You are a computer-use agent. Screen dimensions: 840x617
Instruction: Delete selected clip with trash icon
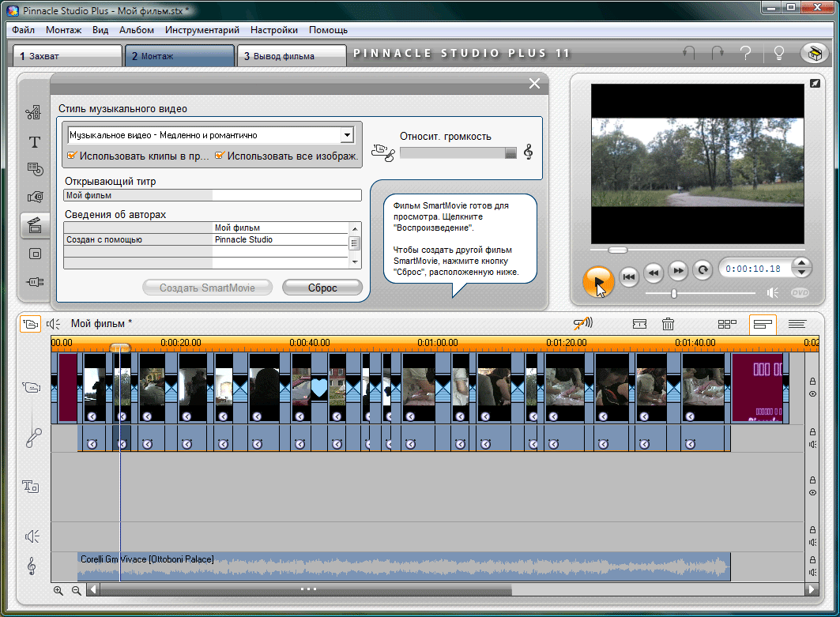click(668, 324)
